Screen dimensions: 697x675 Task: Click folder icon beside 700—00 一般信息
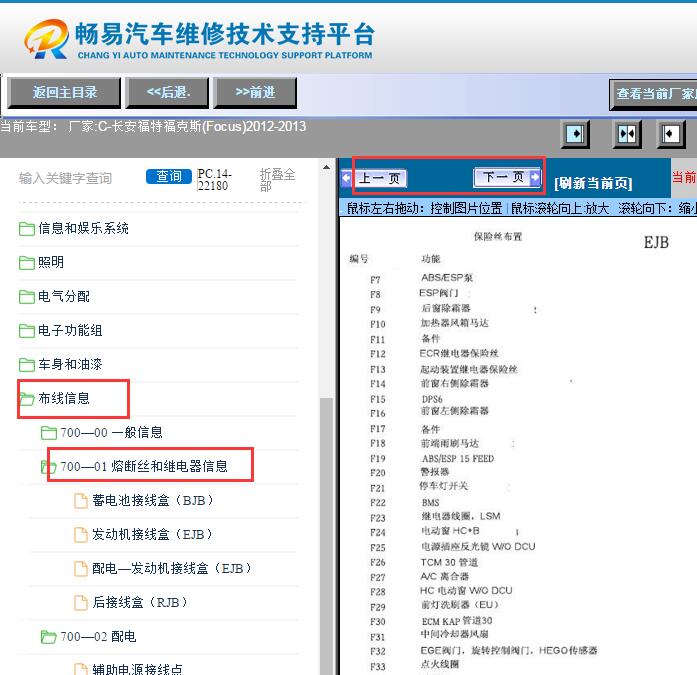pos(48,433)
